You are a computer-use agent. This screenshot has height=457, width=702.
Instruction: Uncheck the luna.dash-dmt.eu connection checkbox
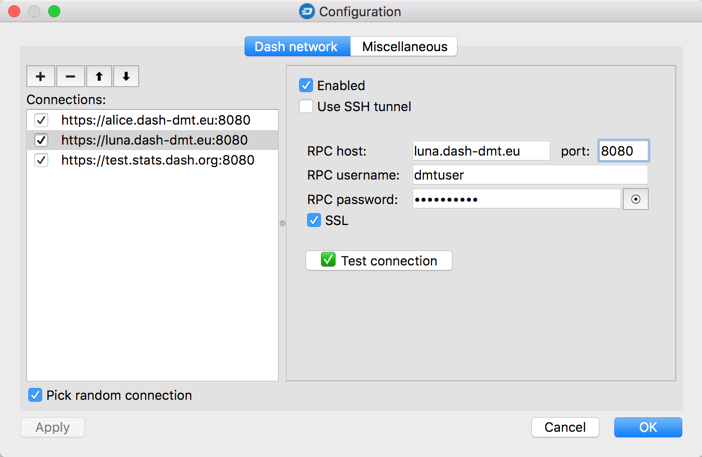point(41,140)
